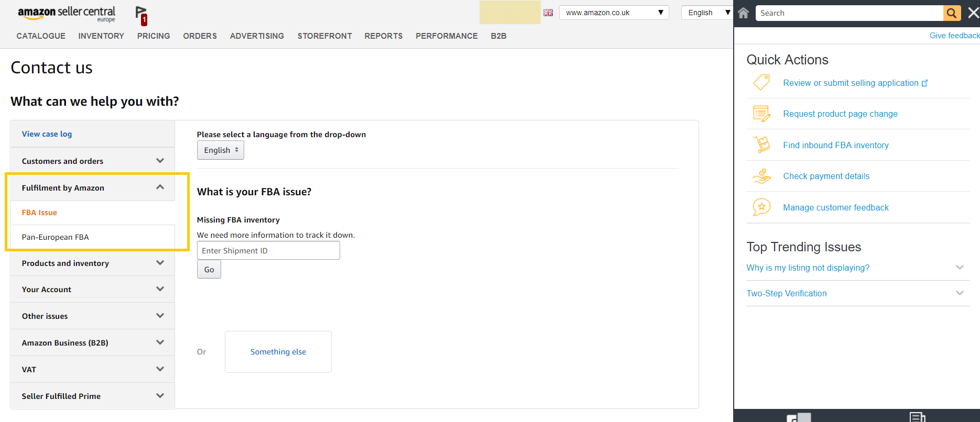
Task: Collapse Fulfilment by Amazon section
Action: click(92, 187)
